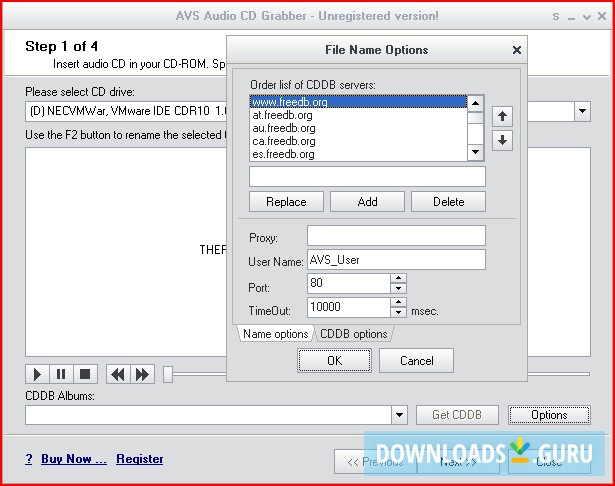This screenshot has height=486, width=615.
Task: Click the User Name field with AVS_User
Action: click(x=396, y=260)
